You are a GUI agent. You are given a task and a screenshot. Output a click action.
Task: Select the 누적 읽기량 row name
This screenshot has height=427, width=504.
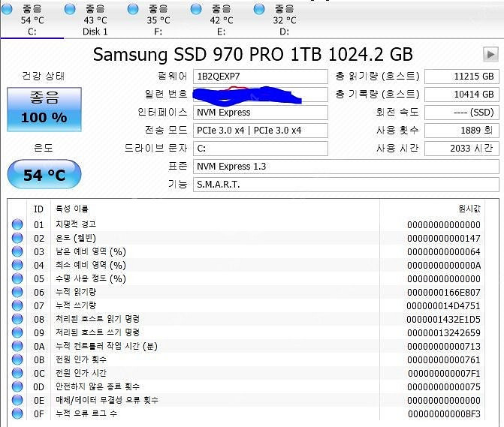[76, 292]
